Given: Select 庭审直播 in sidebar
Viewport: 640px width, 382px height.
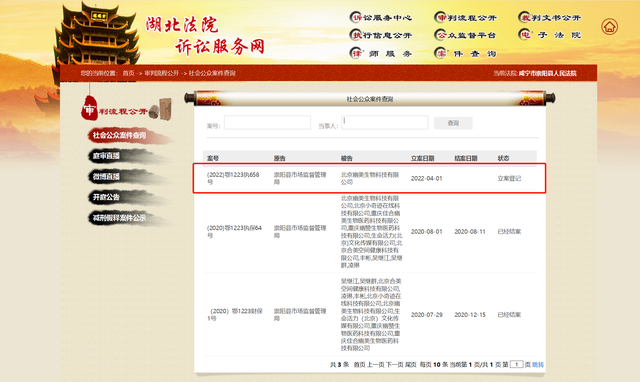Looking at the screenshot, I should [x=107, y=156].
